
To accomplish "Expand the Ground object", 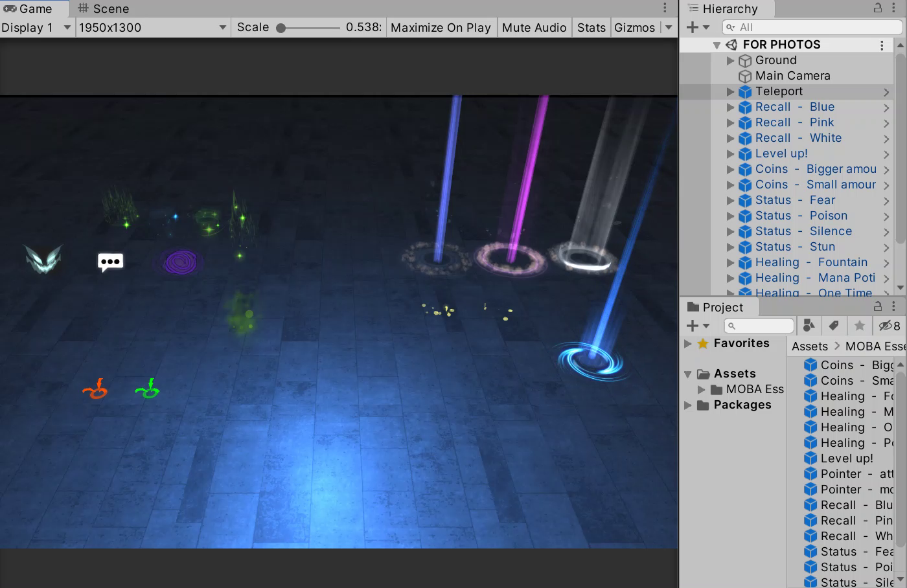I will tap(731, 60).
